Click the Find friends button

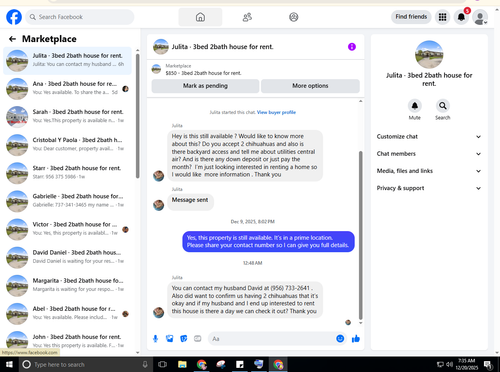click(x=411, y=17)
